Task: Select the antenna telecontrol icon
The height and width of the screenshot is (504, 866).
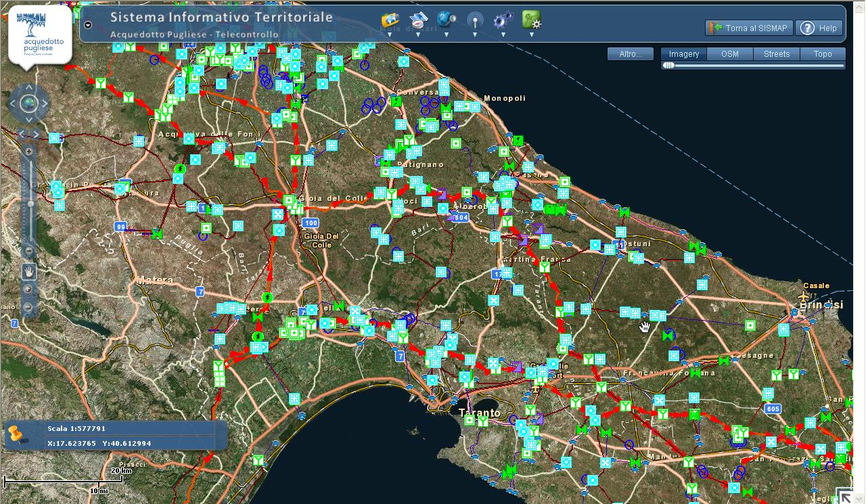Action: [x=475, y=20]
